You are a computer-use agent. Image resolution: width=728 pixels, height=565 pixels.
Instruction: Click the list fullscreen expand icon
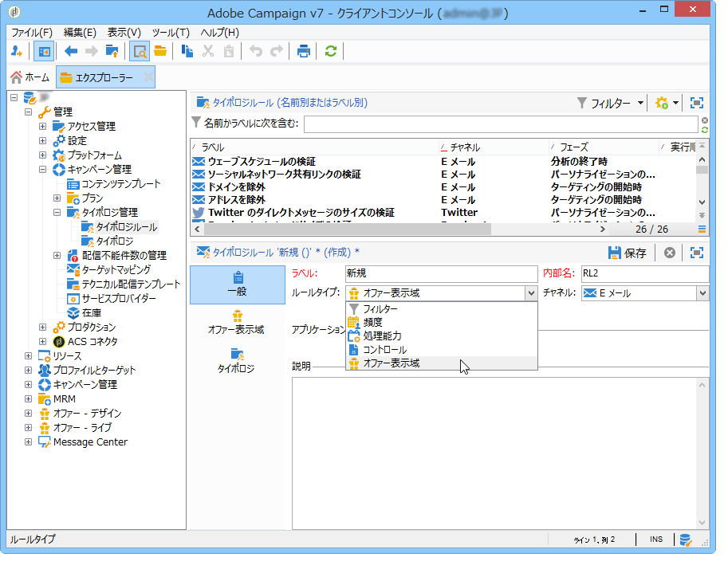click(x=696, y=103)
